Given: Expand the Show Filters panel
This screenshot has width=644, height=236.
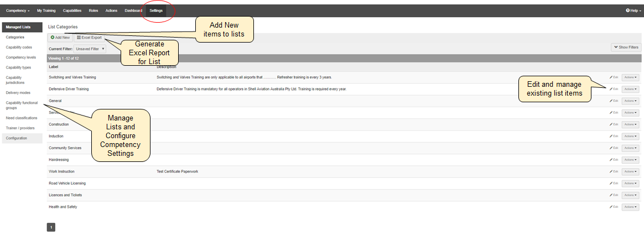Looking at the screenshot, I should click(x=626, y=48).
